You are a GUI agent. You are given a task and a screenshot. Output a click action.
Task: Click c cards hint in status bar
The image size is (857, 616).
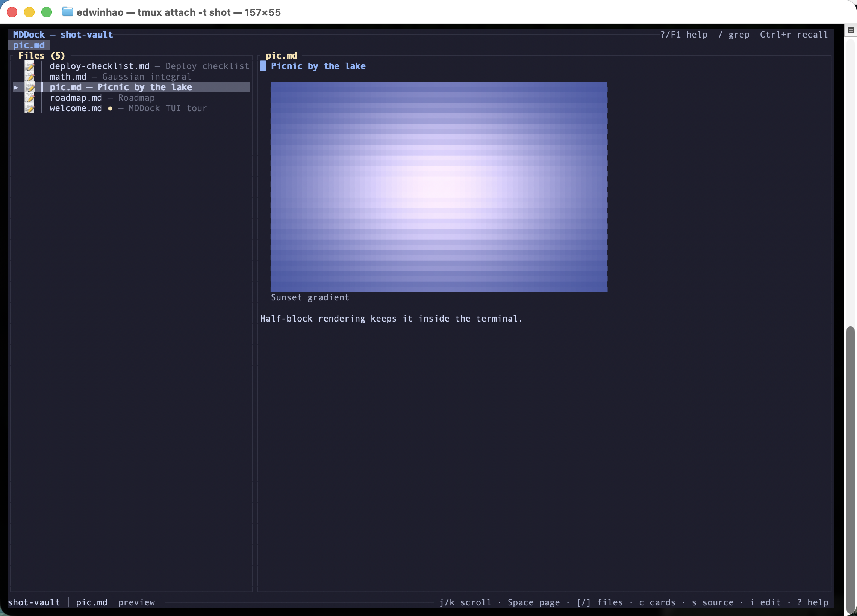pyautogui.click(x=657, y=603)
